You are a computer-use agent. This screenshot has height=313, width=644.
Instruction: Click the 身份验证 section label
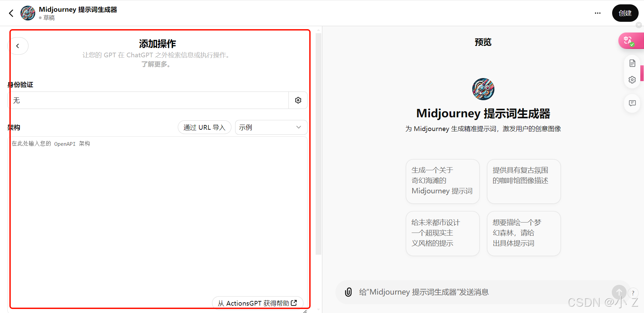[x=20, y=84]
